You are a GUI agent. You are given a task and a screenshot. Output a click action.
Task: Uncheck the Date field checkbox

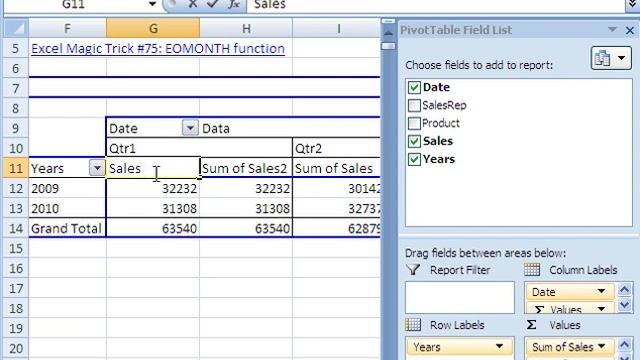click(414, 87)
